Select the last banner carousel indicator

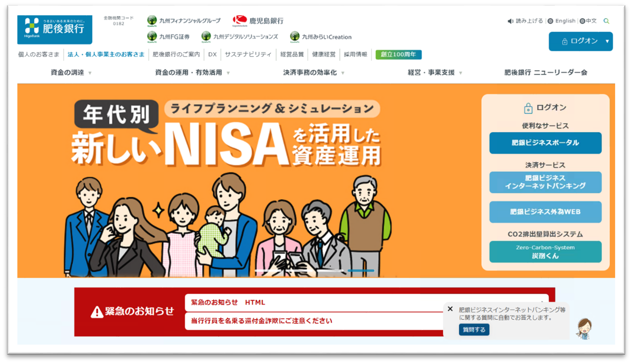[x=361, y=271]
